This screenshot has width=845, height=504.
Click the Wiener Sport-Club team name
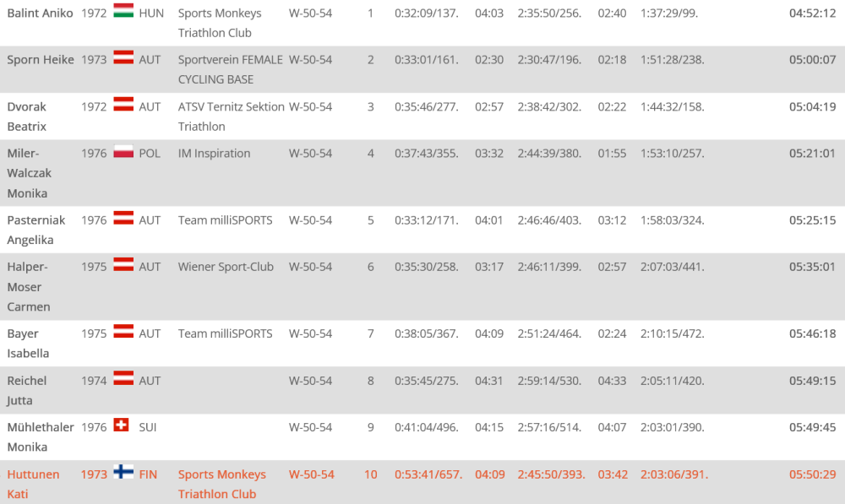226,267
